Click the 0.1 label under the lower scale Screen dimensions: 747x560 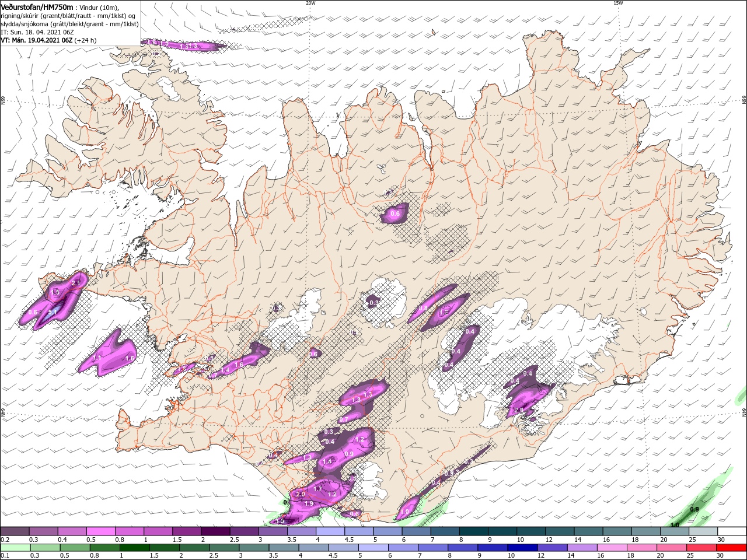[x=5, y=556]
